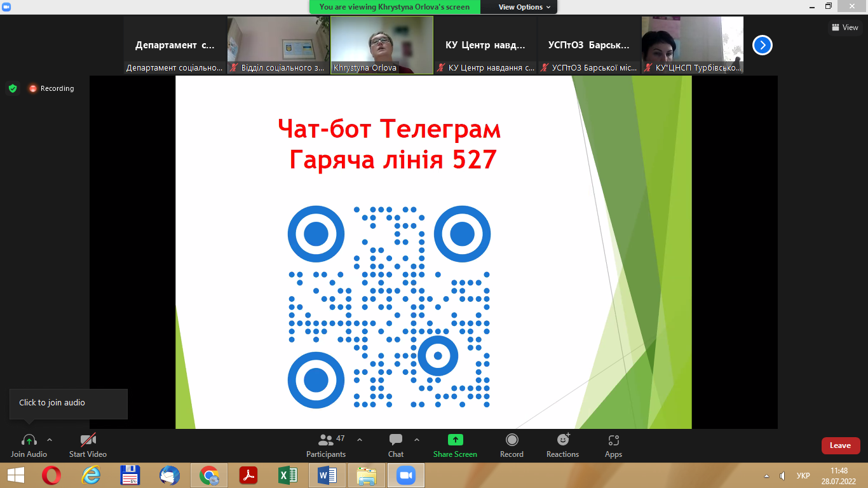The image size is (868, 488).
Task: Select the Відділ соціального video thumbnail
Action: tap(278, 45)
